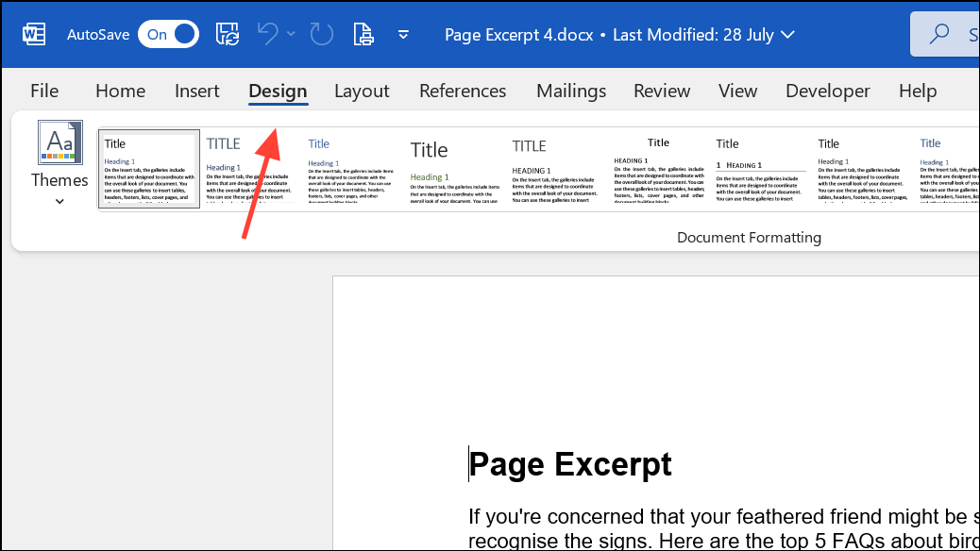
Task: Switch to the Home tab
Action: point(120,91)
